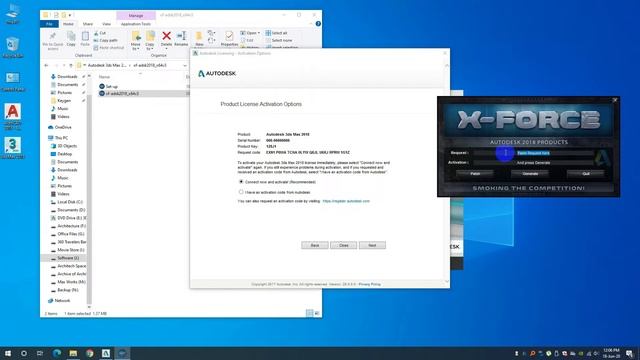Click the Autodesk taskbar icon

[x=106, y=353]
